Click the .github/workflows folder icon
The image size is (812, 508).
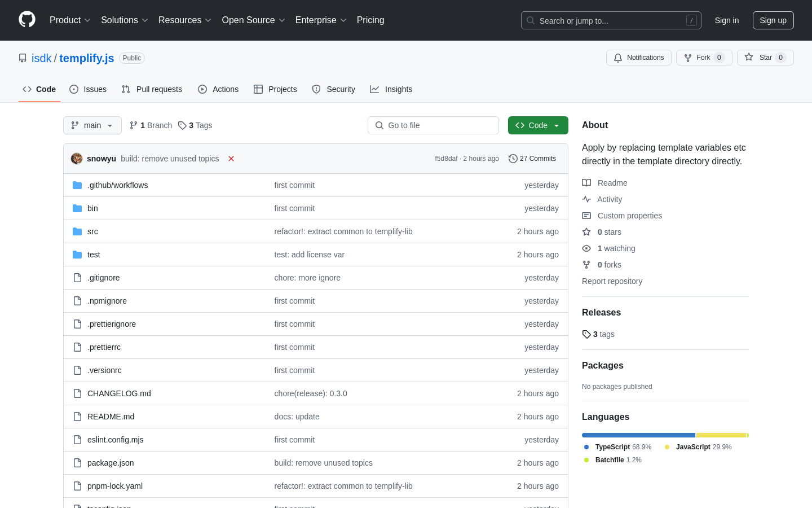click(77, 185)
